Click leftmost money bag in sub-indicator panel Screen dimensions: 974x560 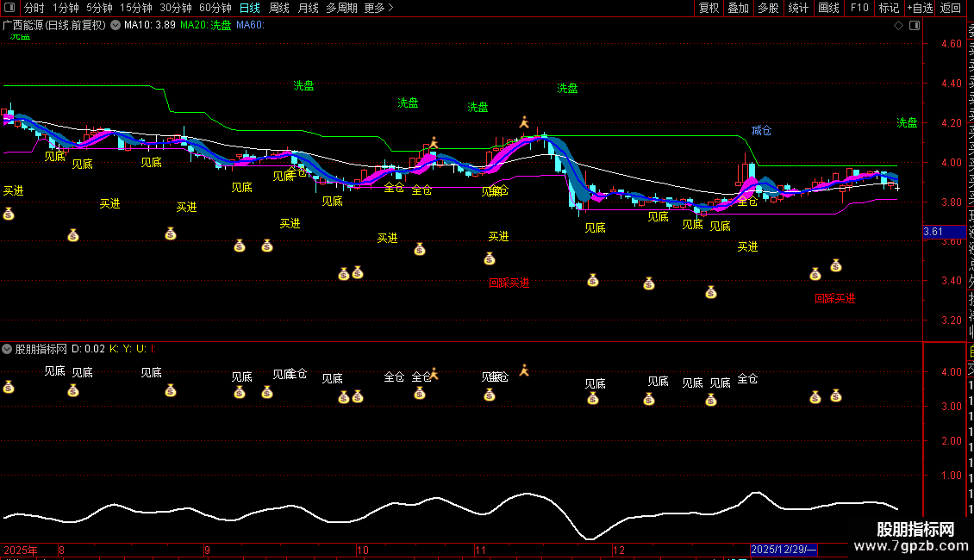(9, 388)
